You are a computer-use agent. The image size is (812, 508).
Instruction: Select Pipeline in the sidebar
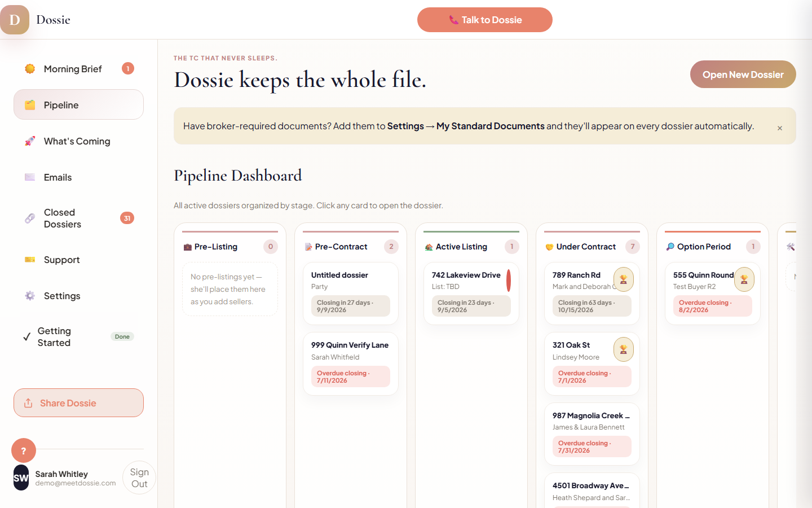pyautogui.click(x=78, y=104)
